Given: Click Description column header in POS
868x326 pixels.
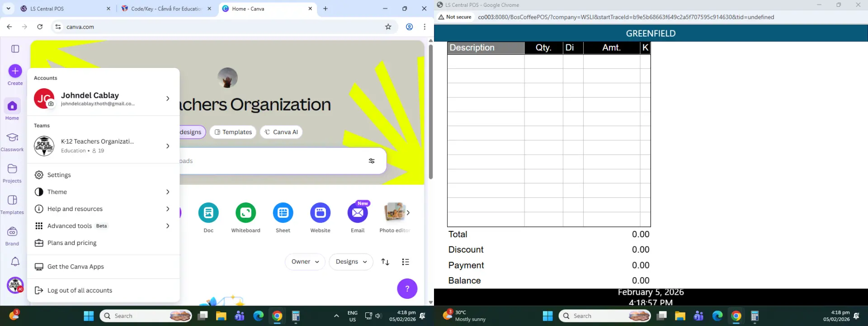Looking at the screenshot, I should tap(486, 48).
